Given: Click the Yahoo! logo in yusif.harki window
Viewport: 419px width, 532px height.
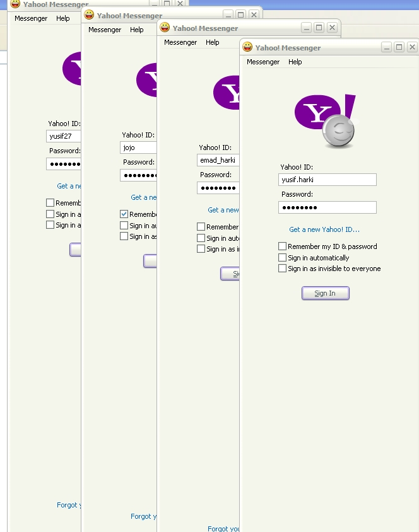Looking at the screenshot, I should pyautogui.click(x=325, y=112).
